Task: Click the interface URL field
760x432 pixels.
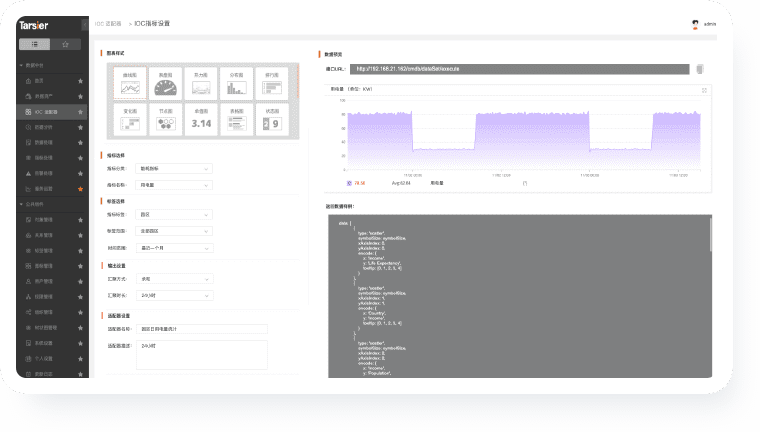Action: point(520,69)
